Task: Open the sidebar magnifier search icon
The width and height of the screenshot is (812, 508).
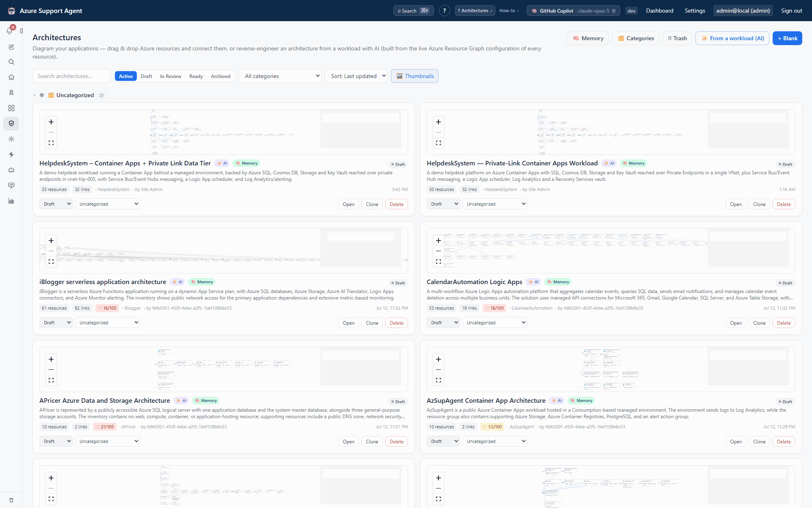Action: click(x=11, y=62)
